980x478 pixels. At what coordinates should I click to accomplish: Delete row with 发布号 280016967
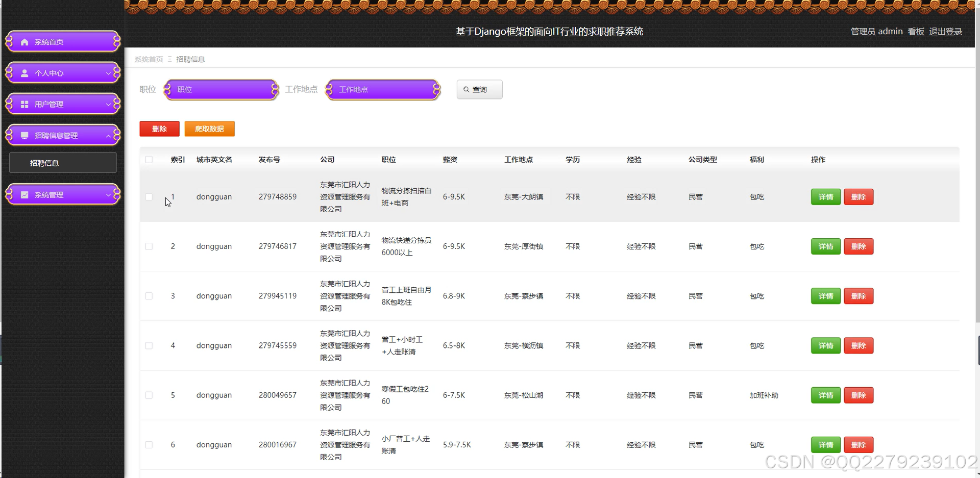click(859, 445)
